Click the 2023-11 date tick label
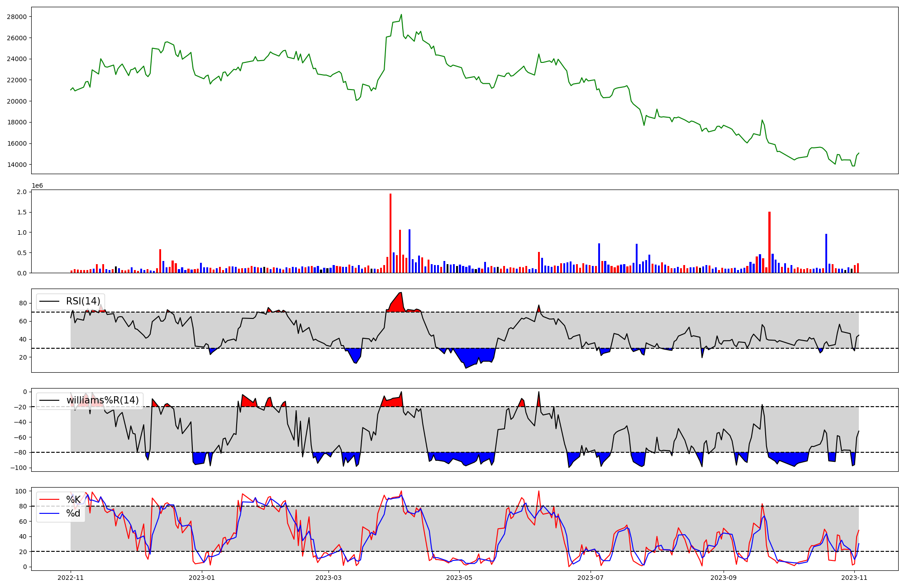905x588 pixels. (854, 578)
